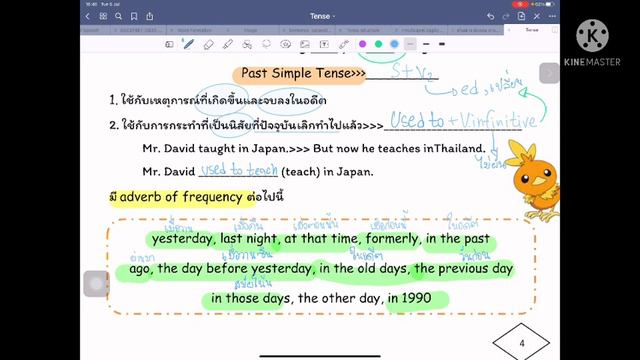Bookmark the current page
The width and height of the screenshot is (640, 360).
click(134, 16)
